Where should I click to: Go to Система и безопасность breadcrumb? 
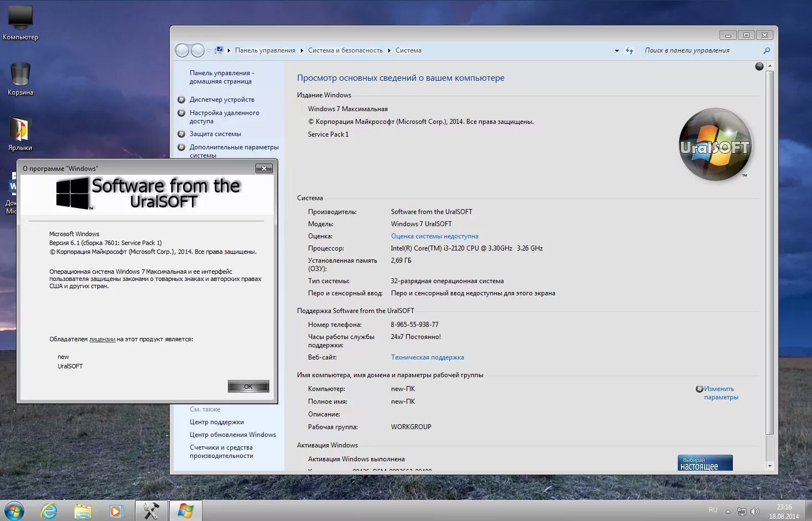point(345,50)
